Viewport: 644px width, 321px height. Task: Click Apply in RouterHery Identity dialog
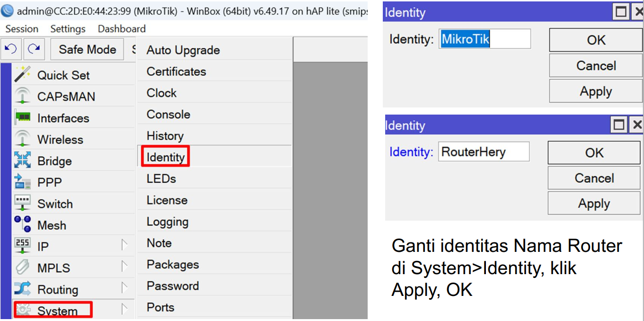coord(594,204)
